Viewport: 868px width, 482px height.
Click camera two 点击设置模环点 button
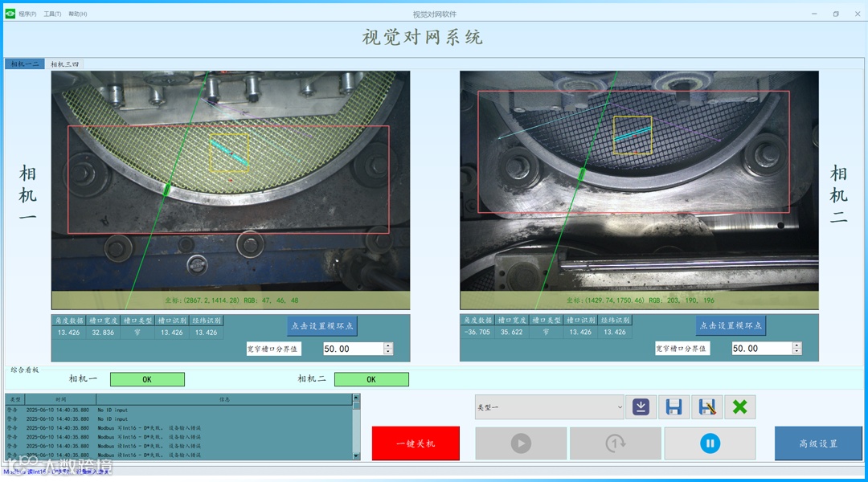(731, 325)
